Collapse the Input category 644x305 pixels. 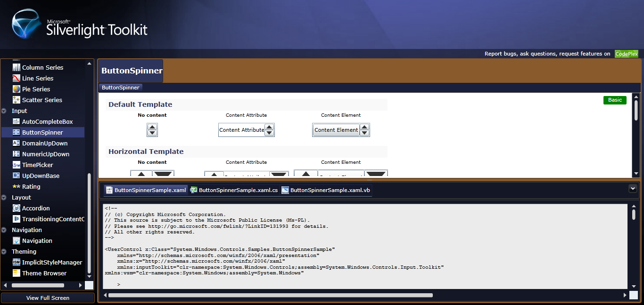pos(4,111)
